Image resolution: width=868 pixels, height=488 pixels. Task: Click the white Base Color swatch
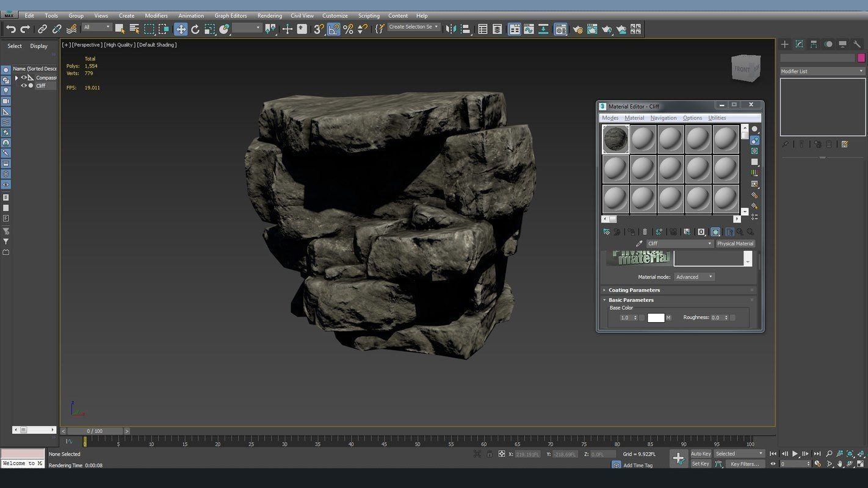pos(656,318)
